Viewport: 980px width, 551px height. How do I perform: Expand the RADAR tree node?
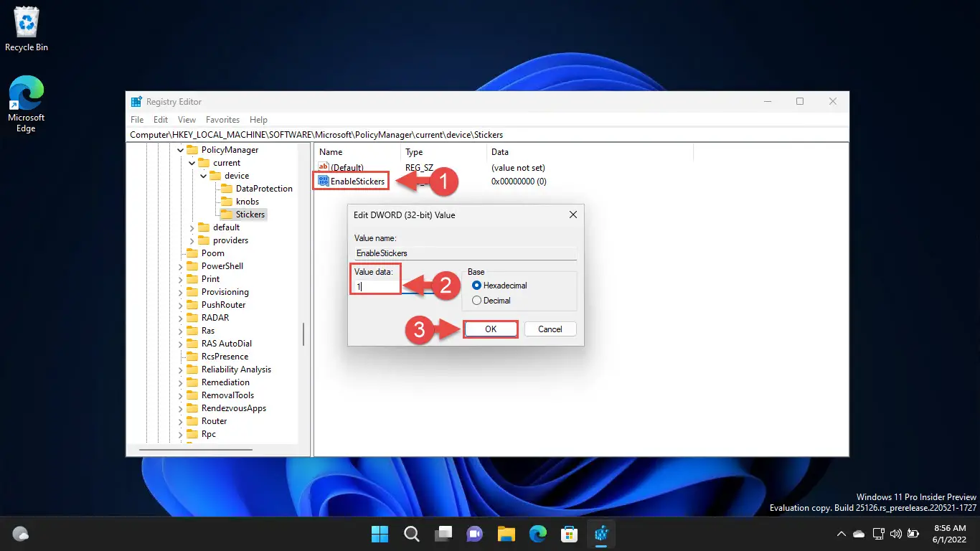[x=181, y=318]
